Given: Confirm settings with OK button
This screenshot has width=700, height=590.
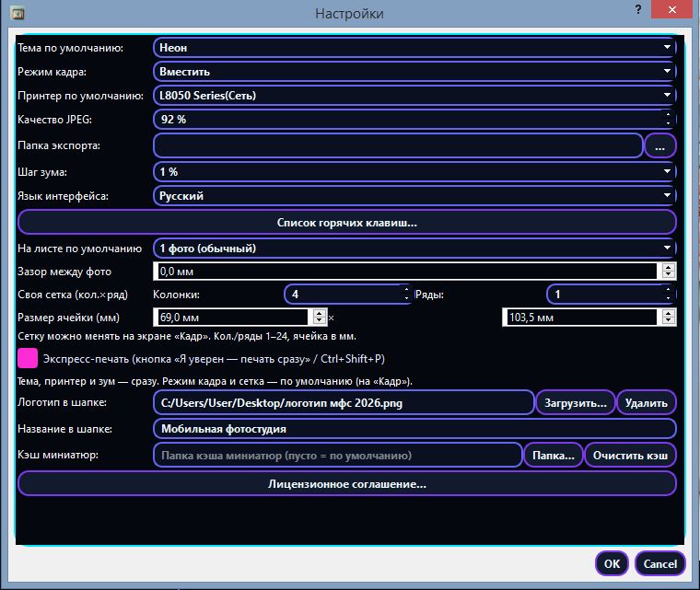Looking at the screenshot, I should 612,563.
